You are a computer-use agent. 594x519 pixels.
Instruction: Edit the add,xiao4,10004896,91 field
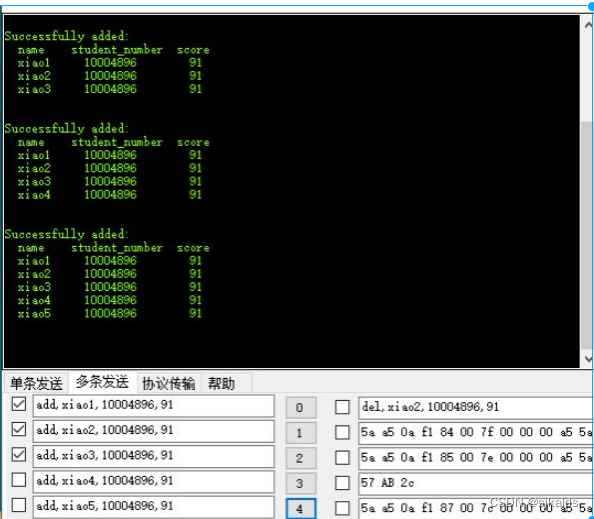153,481
